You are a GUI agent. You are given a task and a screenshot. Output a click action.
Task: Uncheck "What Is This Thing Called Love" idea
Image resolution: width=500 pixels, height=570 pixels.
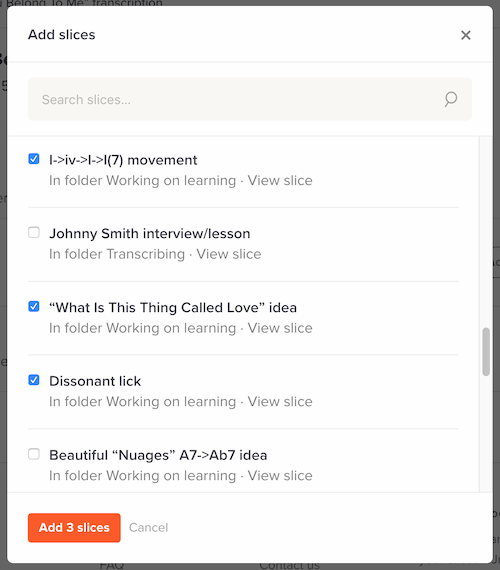tap(34, 306)
